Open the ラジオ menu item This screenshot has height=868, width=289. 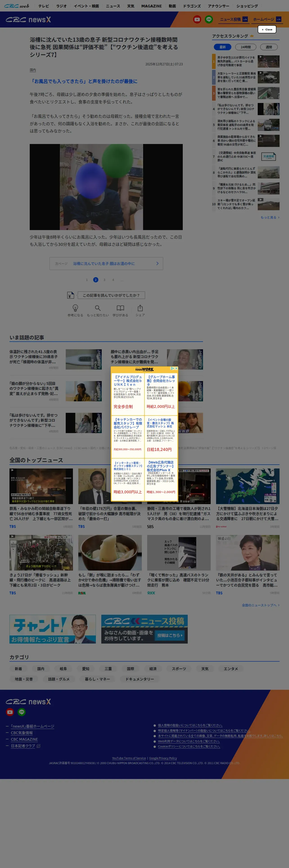[x=61, y=6]
